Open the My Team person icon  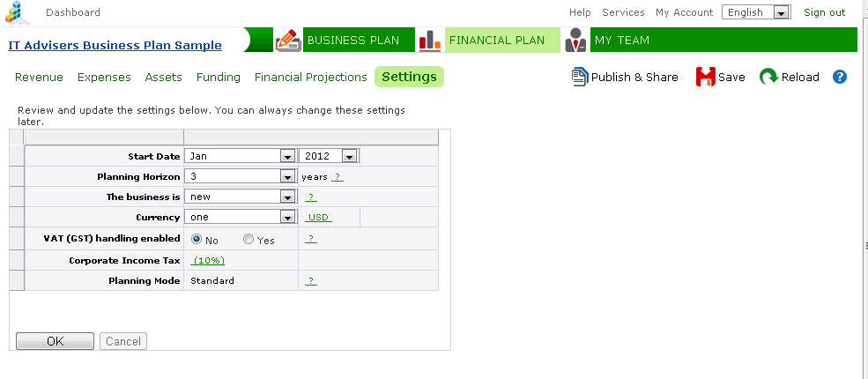[x=575, y=40]
